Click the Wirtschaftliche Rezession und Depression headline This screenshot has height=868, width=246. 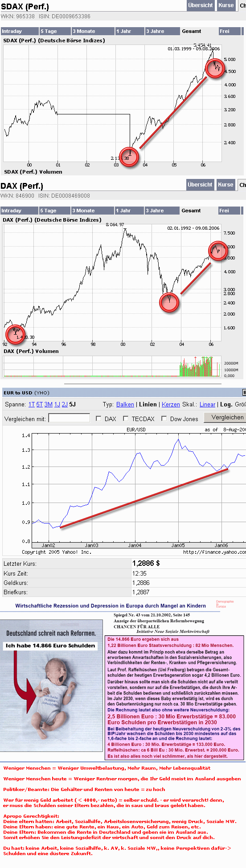(111, 606)
